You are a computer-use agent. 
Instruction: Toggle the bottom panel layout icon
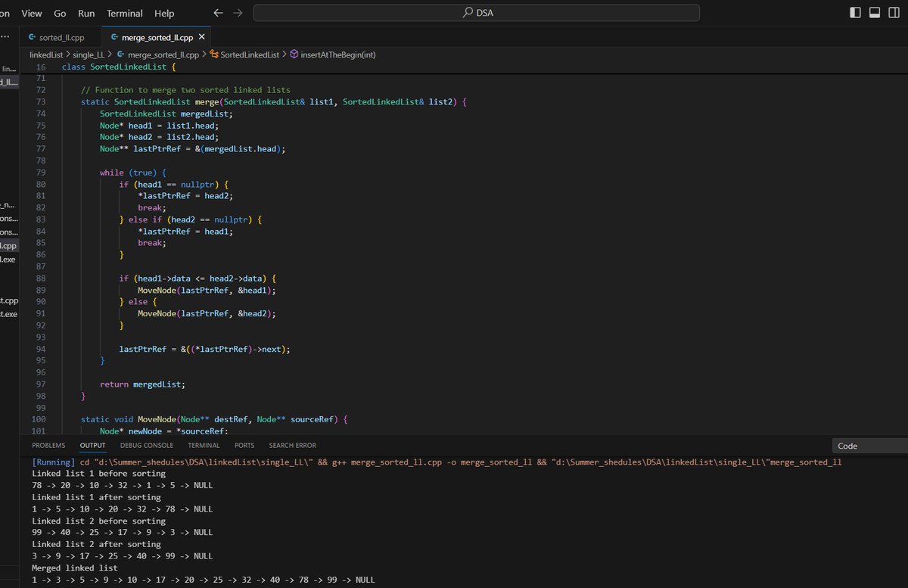(x=875, y=13)
